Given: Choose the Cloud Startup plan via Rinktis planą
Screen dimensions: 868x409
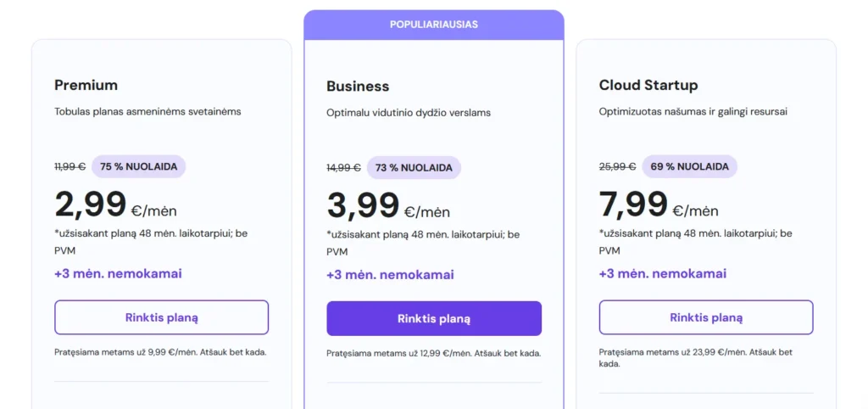Looking at the screenshot, I should (x=706, y=317).
